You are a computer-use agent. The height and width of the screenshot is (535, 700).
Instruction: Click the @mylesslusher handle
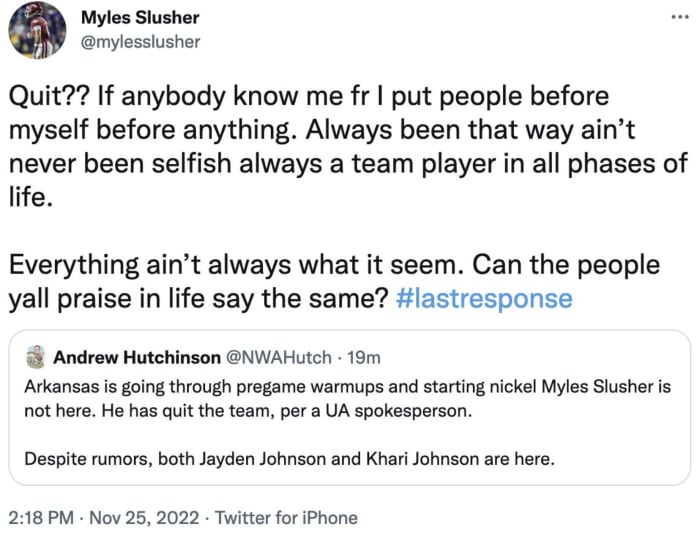pos(140,42)
